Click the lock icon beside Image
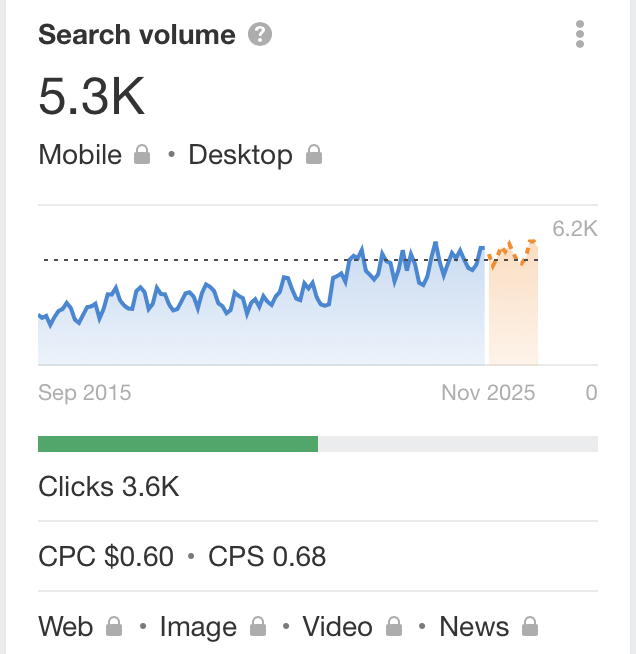Image resolution: width=636 pixels, height=654 pixels. click(x=258, y=626)
